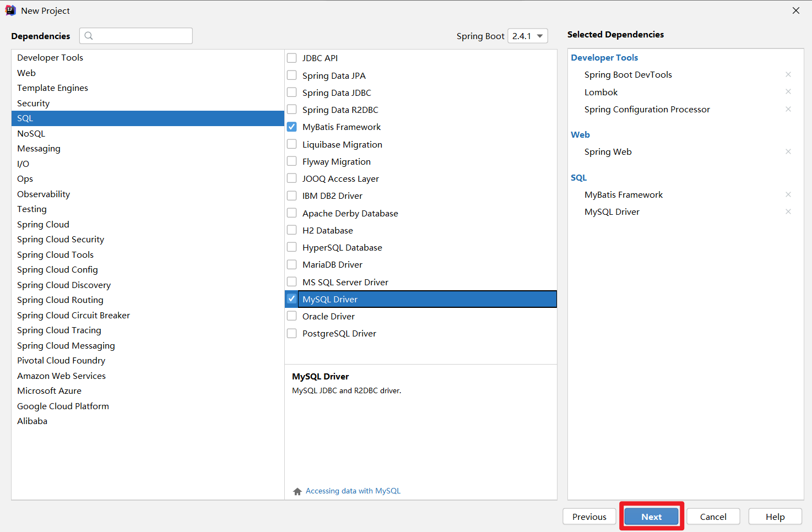
Task: Click the Next button
Action: coord(652,517)
